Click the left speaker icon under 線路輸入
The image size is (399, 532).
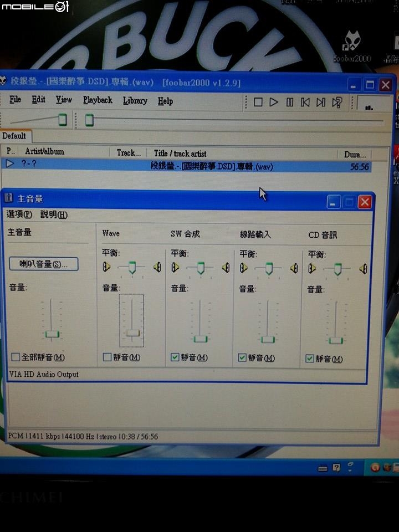click(x=244, y=268)
